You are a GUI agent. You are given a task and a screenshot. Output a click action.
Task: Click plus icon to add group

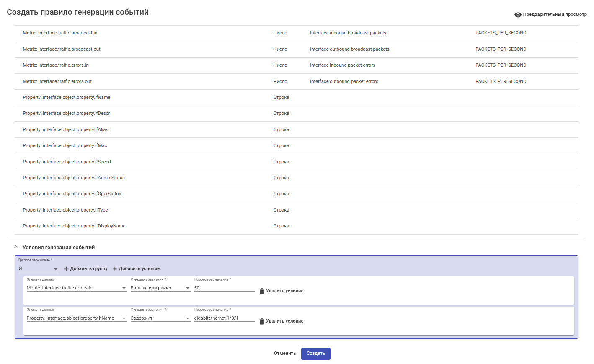coord(66,269)
